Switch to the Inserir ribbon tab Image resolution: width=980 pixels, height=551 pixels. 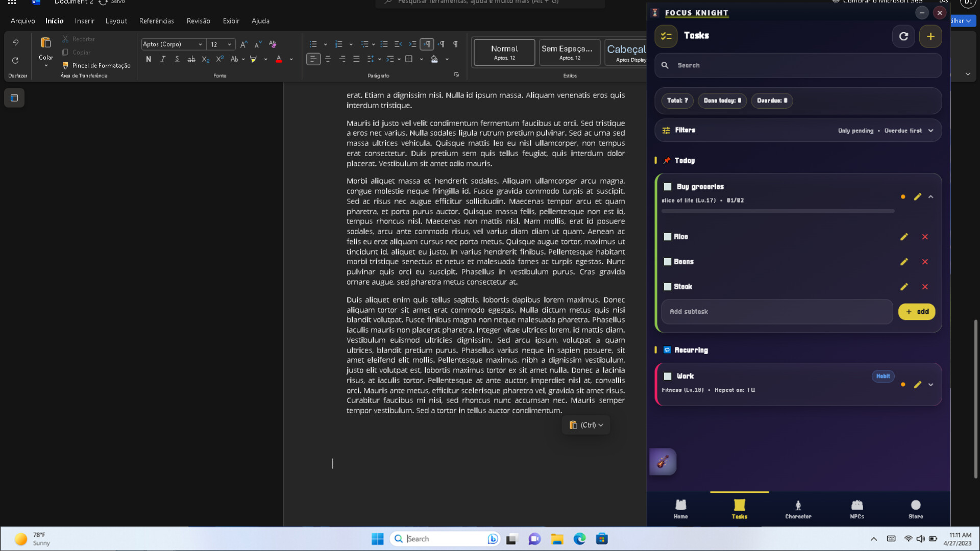pyautogui.click(x=84, y=21)
